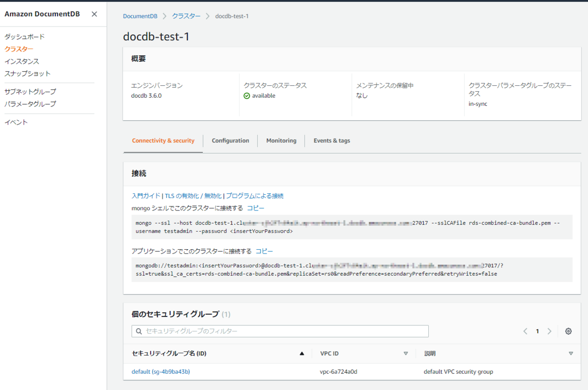Switch to Events & tags tab
The image size is (588, 390).
pos(332,141)
